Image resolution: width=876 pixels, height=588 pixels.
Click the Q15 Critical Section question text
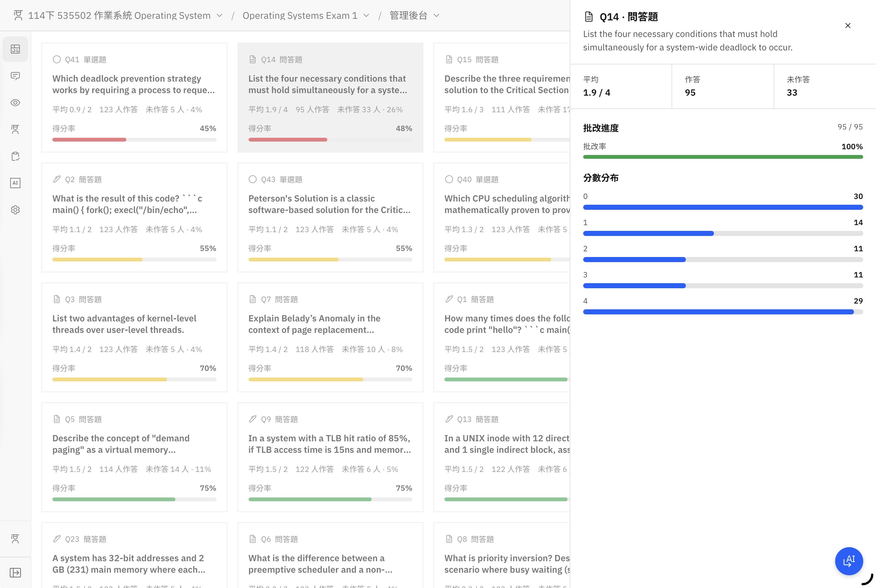507,85
